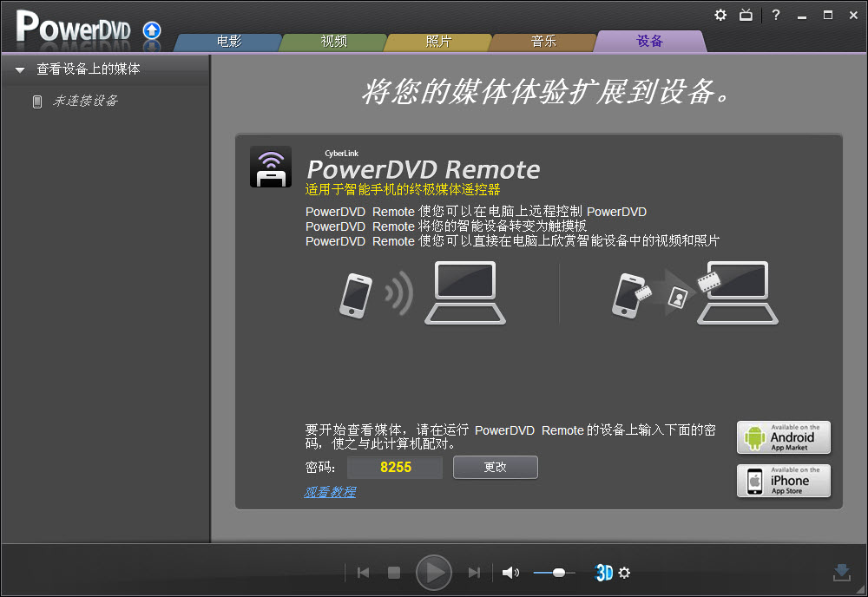
Task: Open 3D settings gear in playback bar
Action: pyautogui.click(x=624, y=573)
